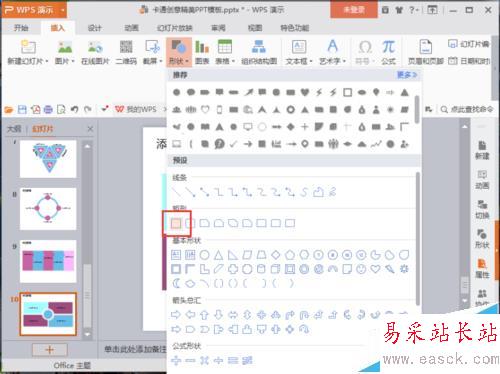This screenshot has height=374, width=500.
Task: Click the 在线图片 online picture icon
Action: point(95,53)
